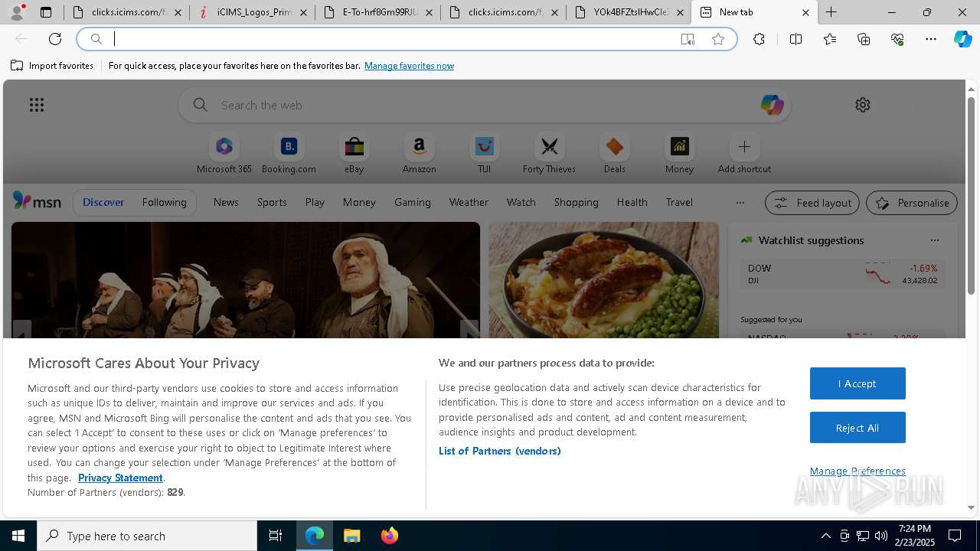Image resolution: width=980 pixels, height=551 pixels.
Task: Open Favorites star-list icon
Action: point(830,39)
